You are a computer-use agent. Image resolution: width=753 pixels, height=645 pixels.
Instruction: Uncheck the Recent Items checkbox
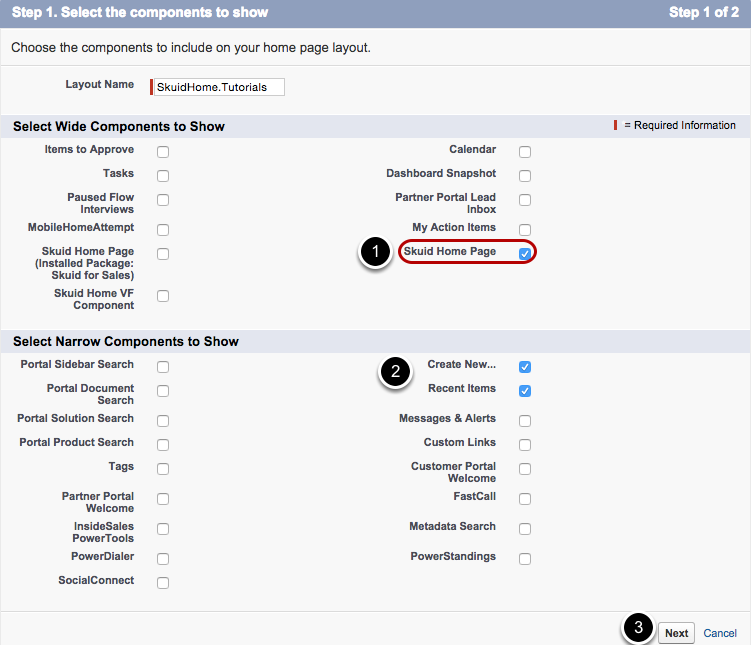click(x=525, y=391)
